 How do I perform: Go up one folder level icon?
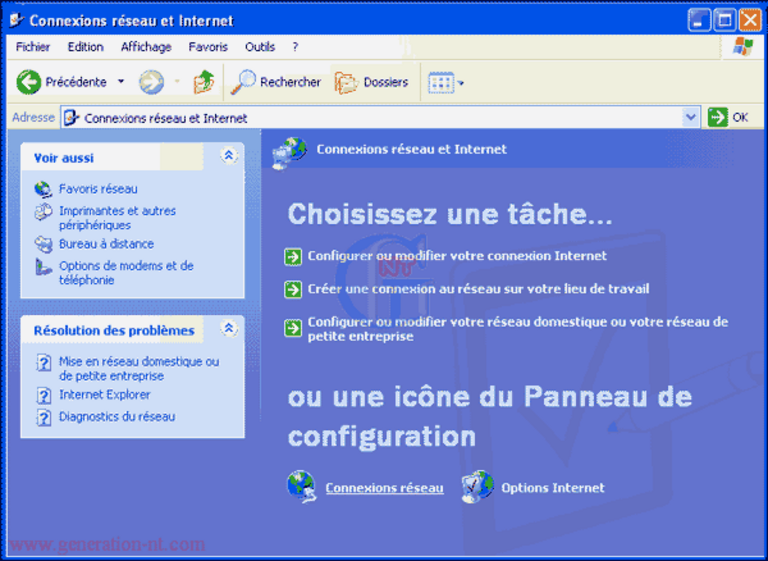204,81
